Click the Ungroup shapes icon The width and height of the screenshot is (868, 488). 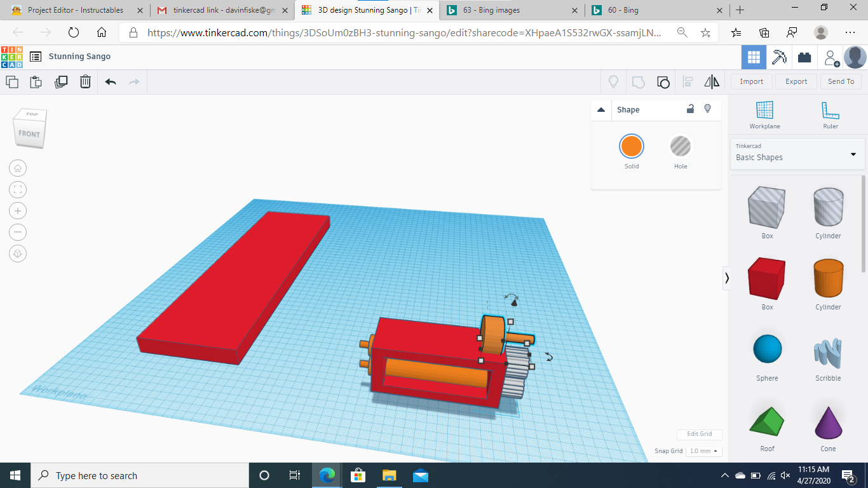pyautogui.click(x=663, y=81)
